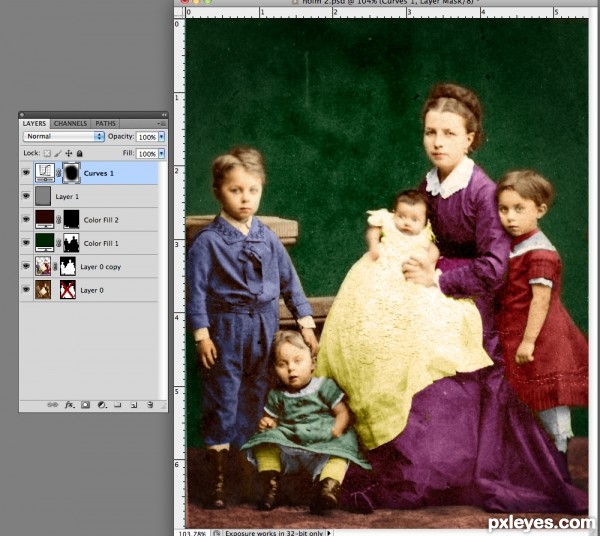
Task: Switch to the Channels tab
Action: coord(70,124)
